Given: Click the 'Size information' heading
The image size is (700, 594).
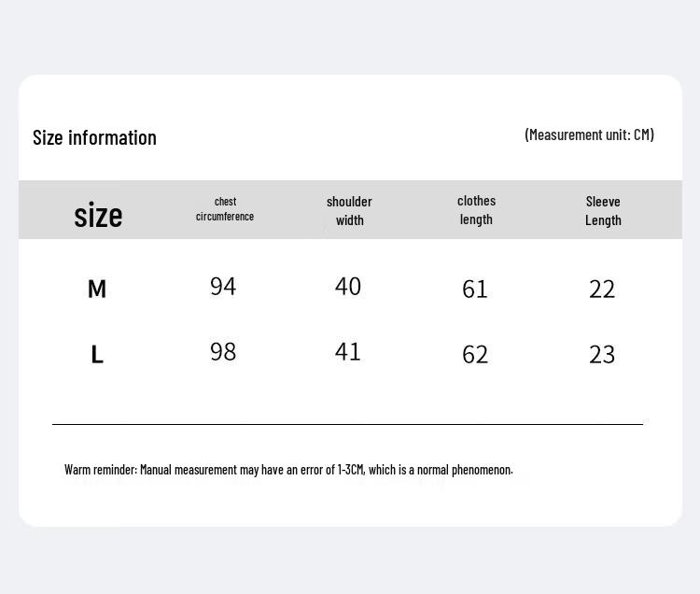Looking at the screenshot, I should tap(94, 137).
